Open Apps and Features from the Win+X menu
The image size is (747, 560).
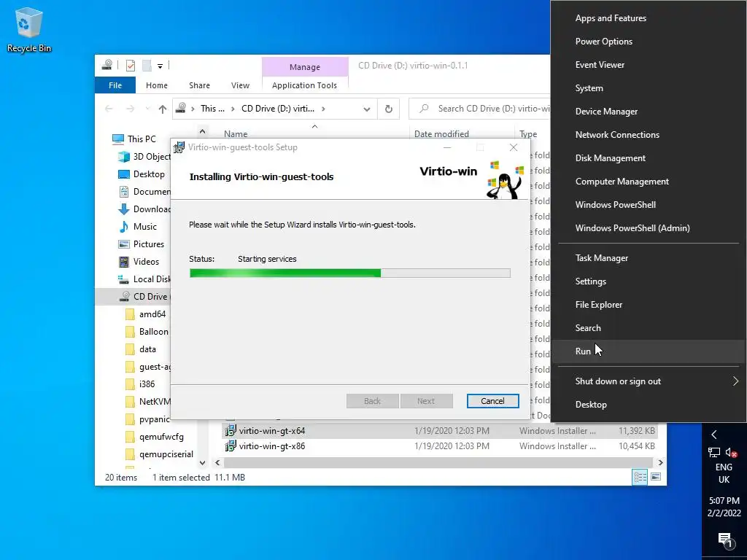649,18
